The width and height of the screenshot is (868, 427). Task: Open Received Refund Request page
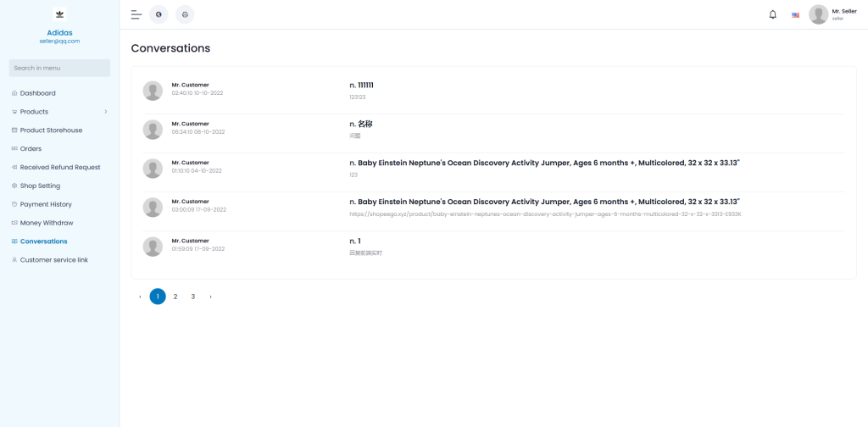click(59, 168)
